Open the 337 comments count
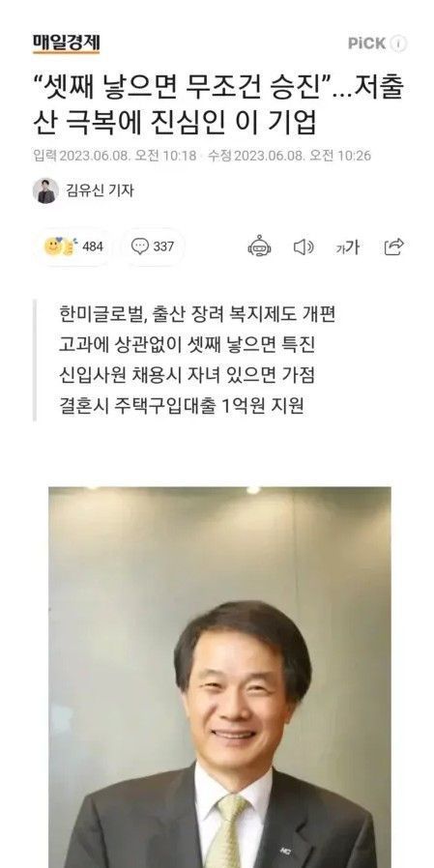The height and width of the screenshot is (868, 434). 163,246
